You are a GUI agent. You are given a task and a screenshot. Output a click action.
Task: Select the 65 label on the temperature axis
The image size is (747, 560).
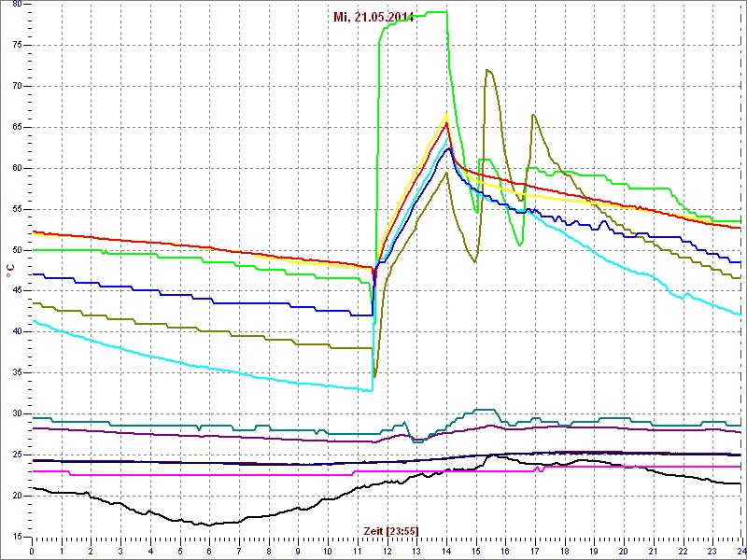17,127
